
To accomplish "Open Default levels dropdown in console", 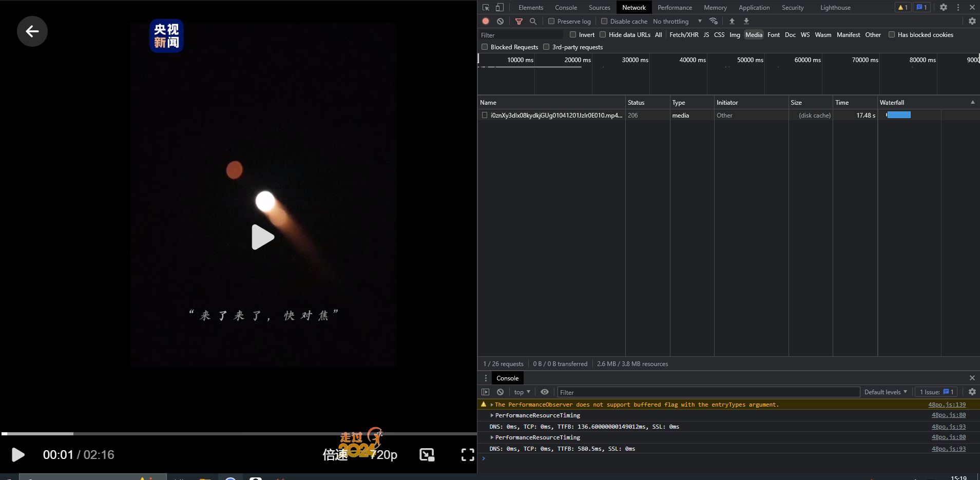I will 885,392.
